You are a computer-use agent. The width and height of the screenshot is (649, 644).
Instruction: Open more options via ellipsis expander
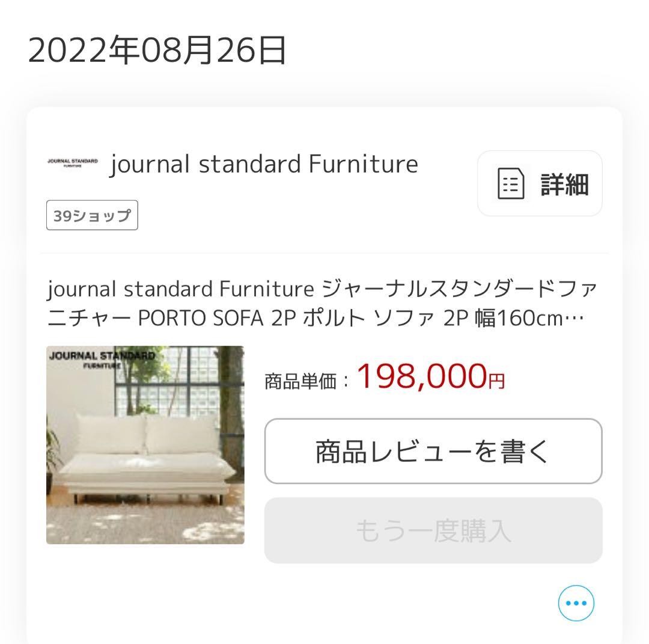pyautogui.click(x=576, y=603)
